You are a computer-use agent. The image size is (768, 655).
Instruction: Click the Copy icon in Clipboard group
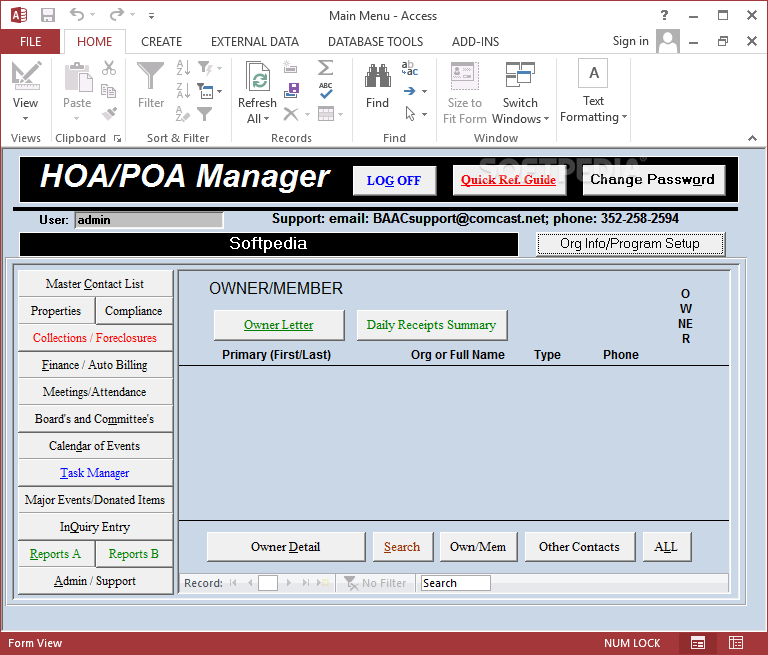tap(108, 91)
